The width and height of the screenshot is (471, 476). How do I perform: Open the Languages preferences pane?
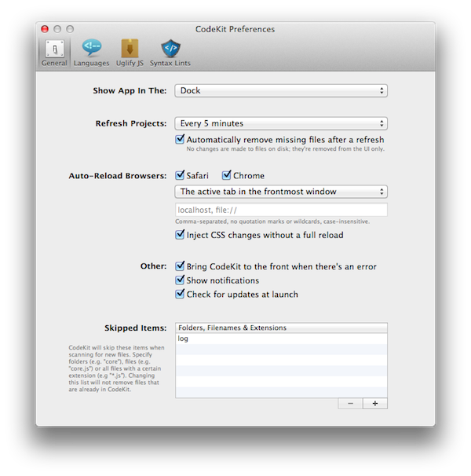pos(91,53)
